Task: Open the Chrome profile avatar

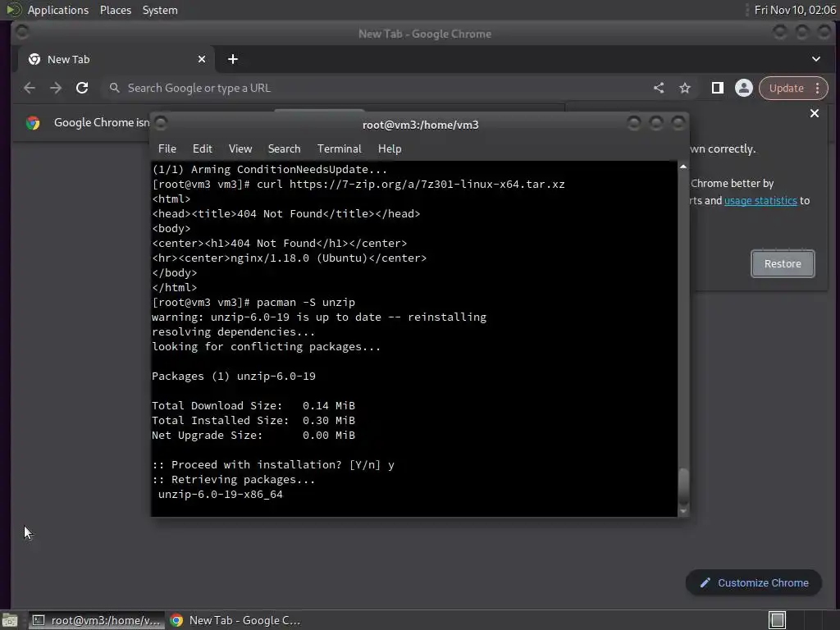Action: click(743, 88)
